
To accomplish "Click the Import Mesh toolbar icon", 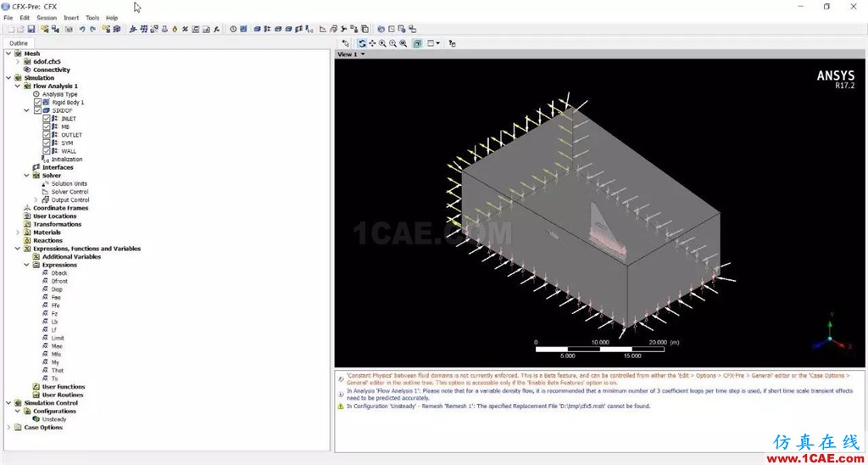I will pyautogui.click(x=106, y=29).
